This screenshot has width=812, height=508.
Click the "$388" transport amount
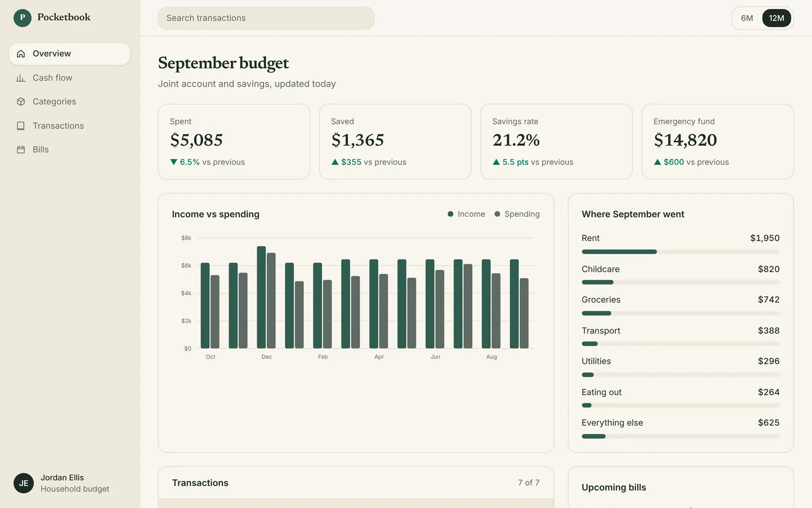tap(769, 331)
